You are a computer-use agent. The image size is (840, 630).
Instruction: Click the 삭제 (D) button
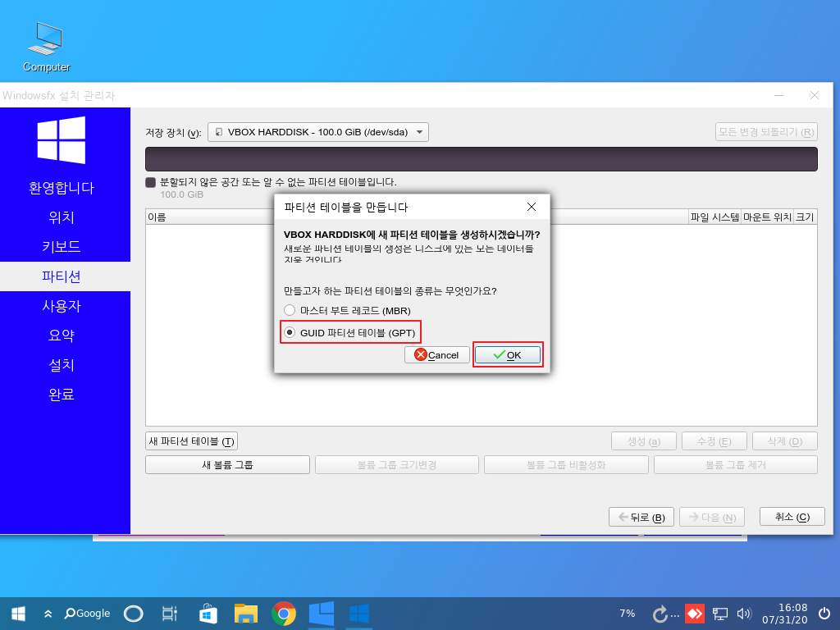click(x=785, y=441)
